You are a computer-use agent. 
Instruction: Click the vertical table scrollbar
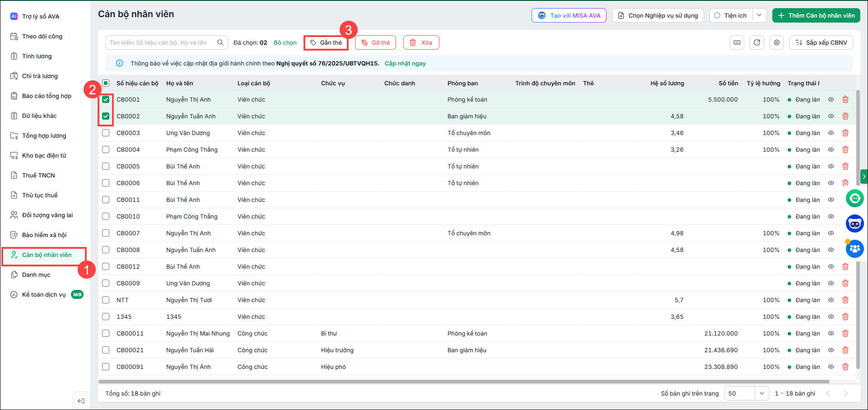(858, 230)
